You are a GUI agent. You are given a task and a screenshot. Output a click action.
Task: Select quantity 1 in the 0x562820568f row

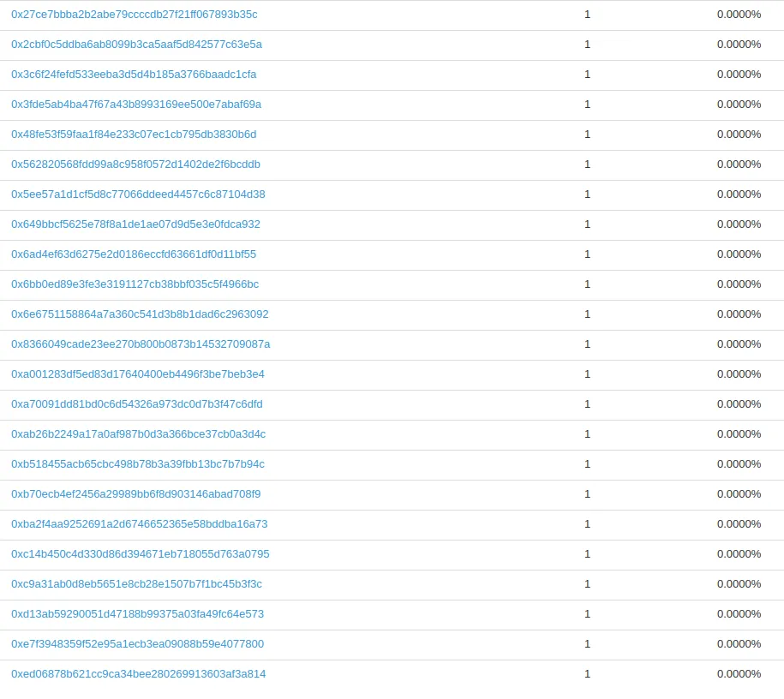pyautogui.click(x=588, y=164)
